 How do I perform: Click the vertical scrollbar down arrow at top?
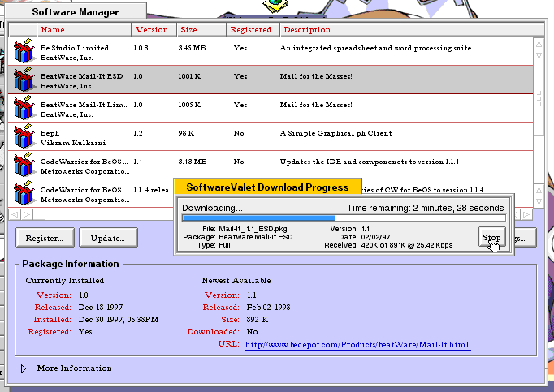tap(539, 56)
